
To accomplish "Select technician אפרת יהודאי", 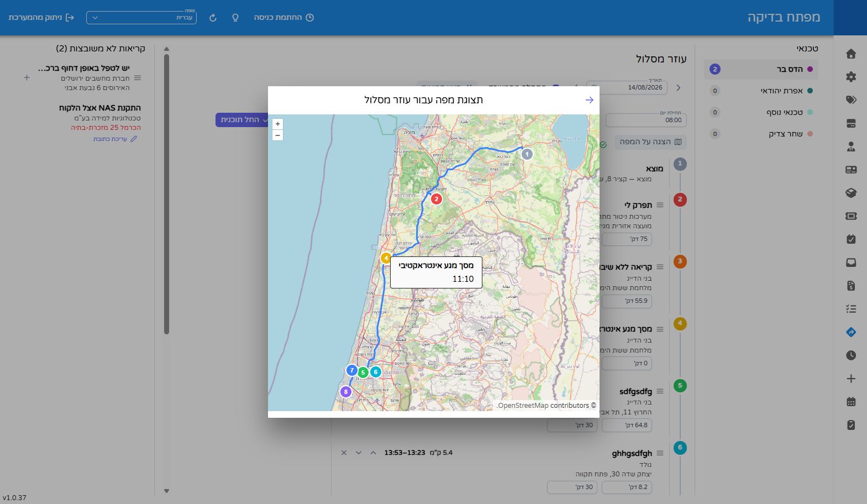I will click(761, 91).
